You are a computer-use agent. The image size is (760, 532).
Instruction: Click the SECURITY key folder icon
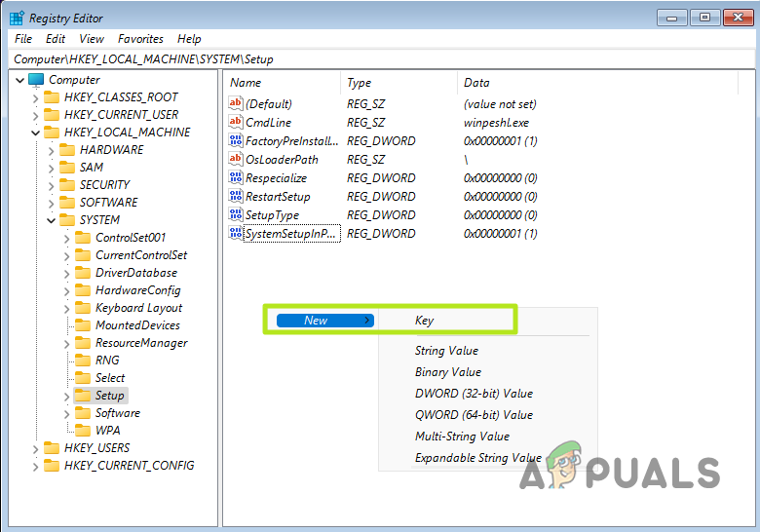pos(67,185)
